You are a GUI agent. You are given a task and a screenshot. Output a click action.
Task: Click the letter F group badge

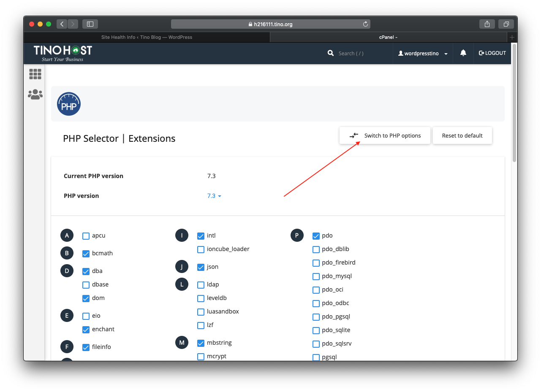click(x=67, y=347)
